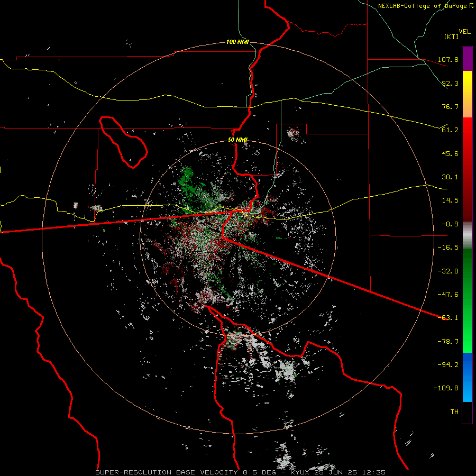Click the 76.7 legend value

tap(450, 106)
